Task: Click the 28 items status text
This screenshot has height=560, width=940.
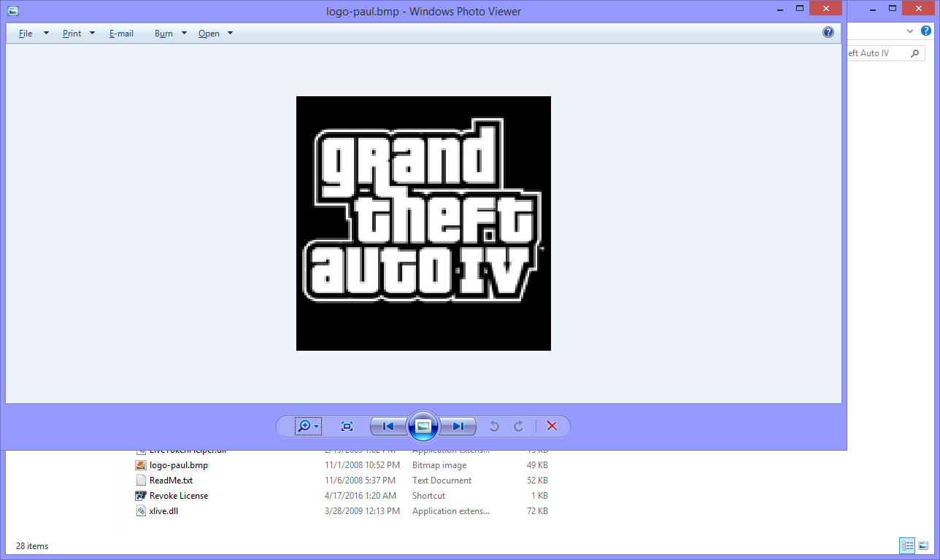Action: click(32, 545)
